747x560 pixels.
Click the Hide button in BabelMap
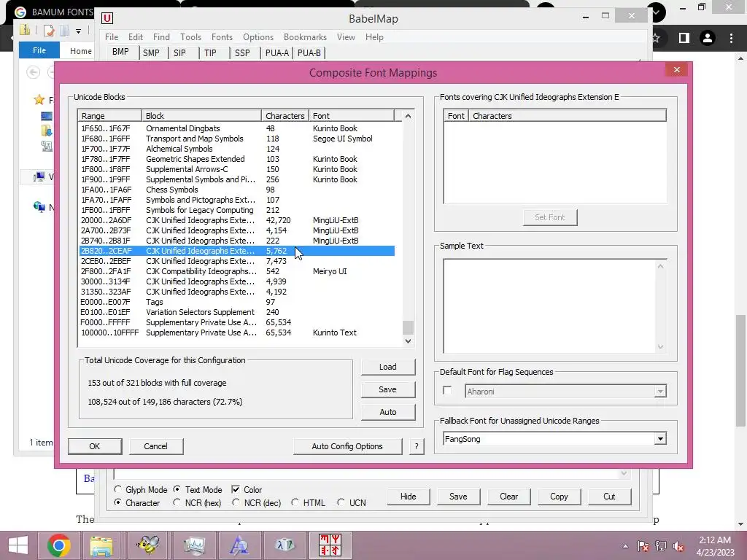(409, 496)
